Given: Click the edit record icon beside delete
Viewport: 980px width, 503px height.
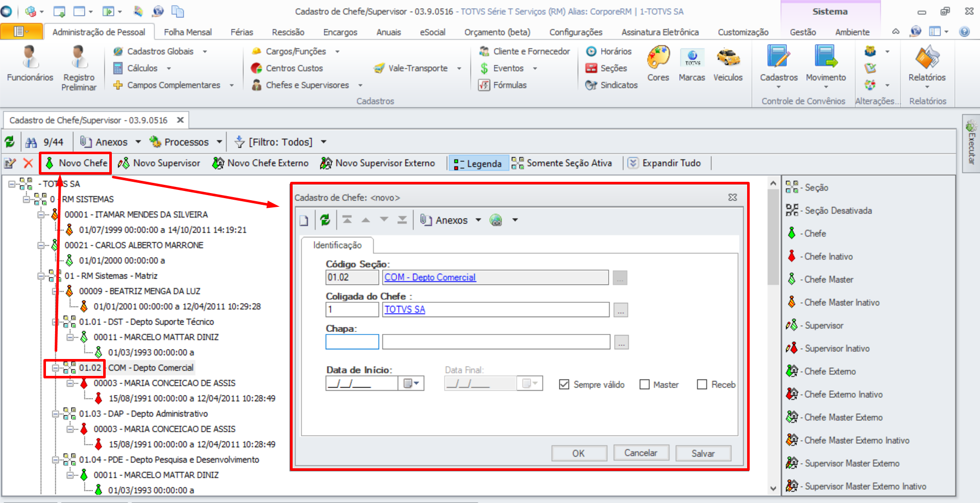Looking at the screenshot, I should [10, 163].
